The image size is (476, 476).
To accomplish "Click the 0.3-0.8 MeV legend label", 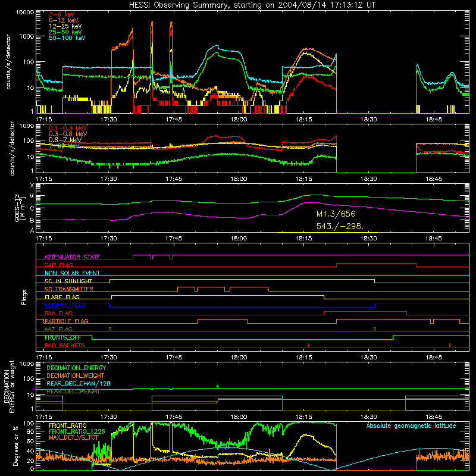I will [68, 134].
